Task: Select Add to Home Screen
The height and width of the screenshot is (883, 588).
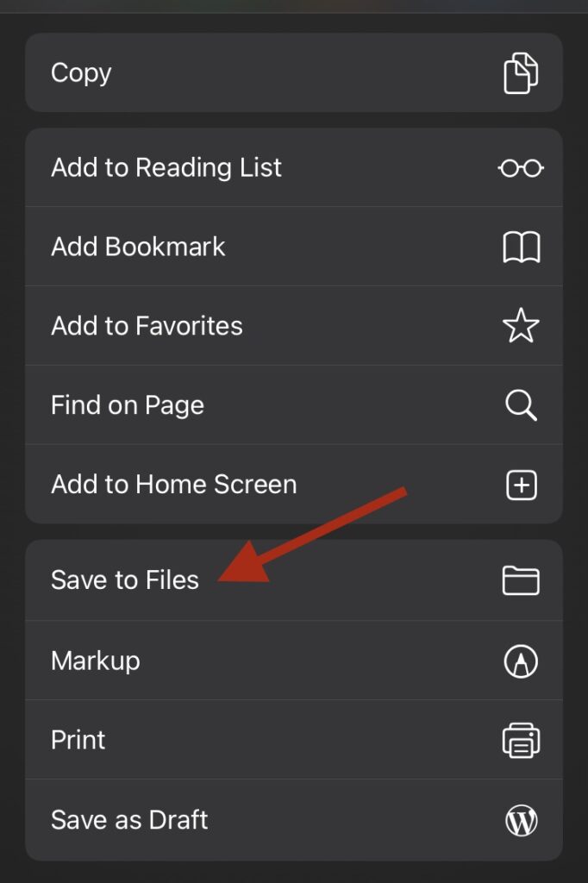Action: tap(294, 485)
